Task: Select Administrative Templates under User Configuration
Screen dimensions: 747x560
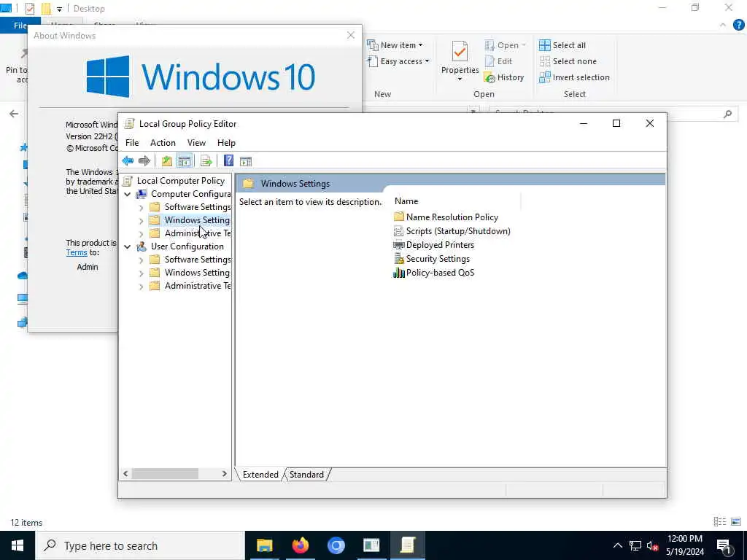Action: pyautogui.click(x=190, y=286)
